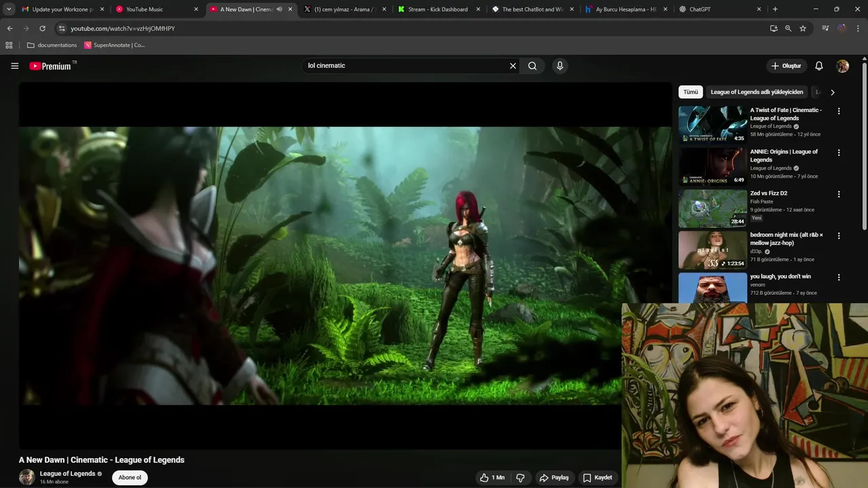Click the A New Dawn video title
Screen dimensions: 868x488
coord(102,460)
